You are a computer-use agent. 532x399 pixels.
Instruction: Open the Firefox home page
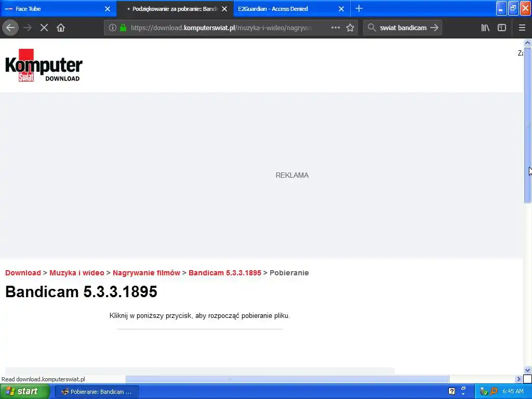(61, 28)
